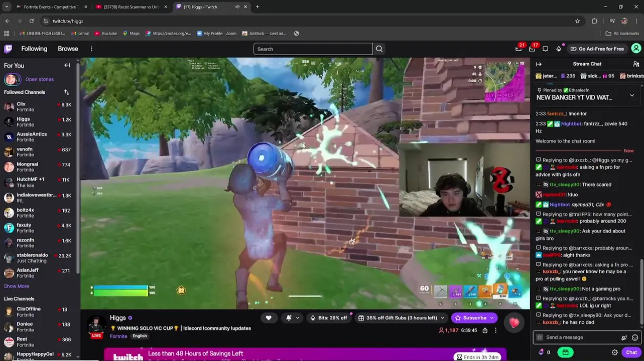The image size is (644, 361).
Task: Open the Maps bookmark
Action: pyautogui.click(x=131, y=34)
